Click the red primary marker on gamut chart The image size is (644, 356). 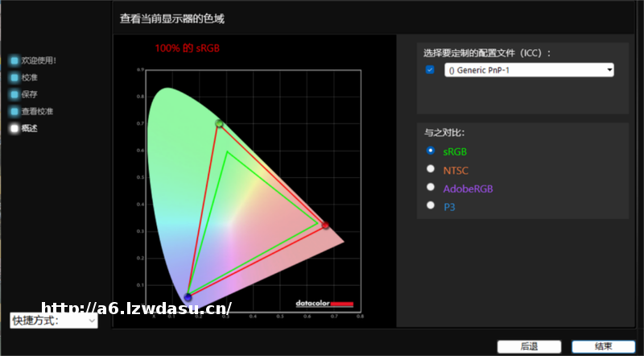pyautogui.click(x=325, y=226)
